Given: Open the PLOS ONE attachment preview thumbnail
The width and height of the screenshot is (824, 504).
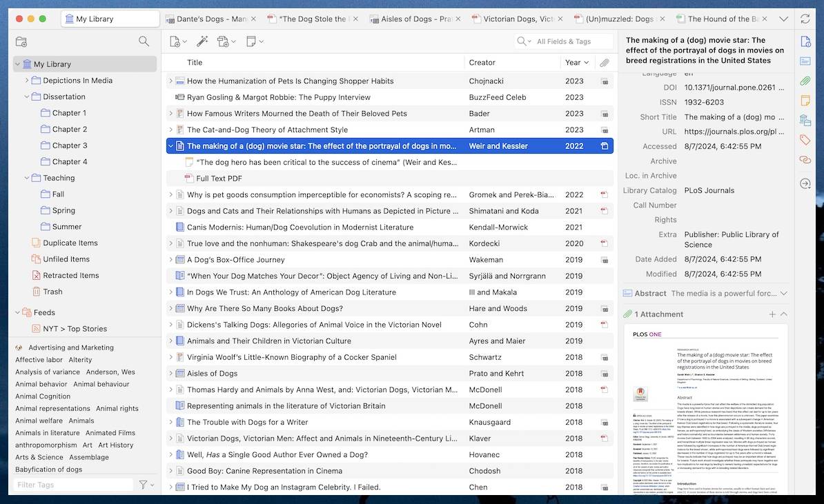Looking at the screenshot, I should point(706,410).
